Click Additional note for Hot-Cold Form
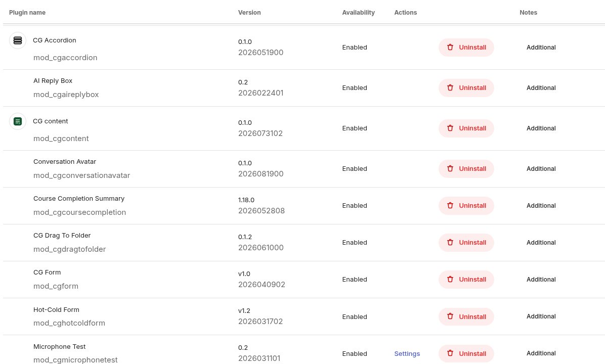605x364 pixels. (x=541, y=316)
